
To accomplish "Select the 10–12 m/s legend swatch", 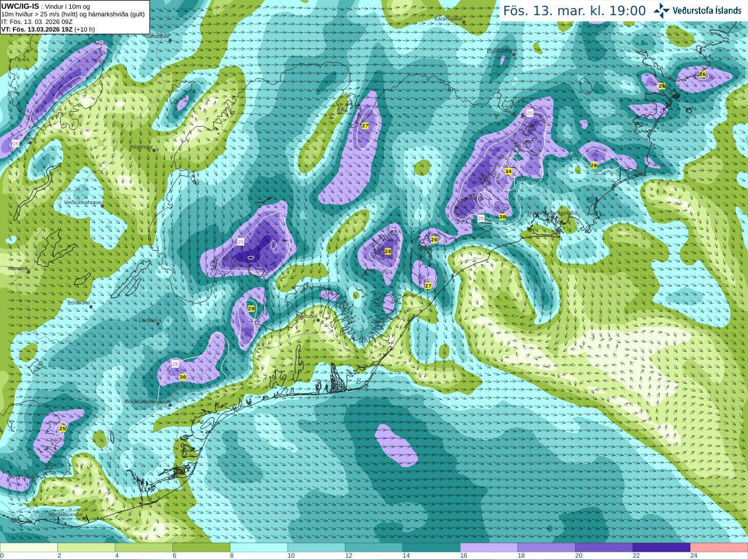I will coord(316,548).
